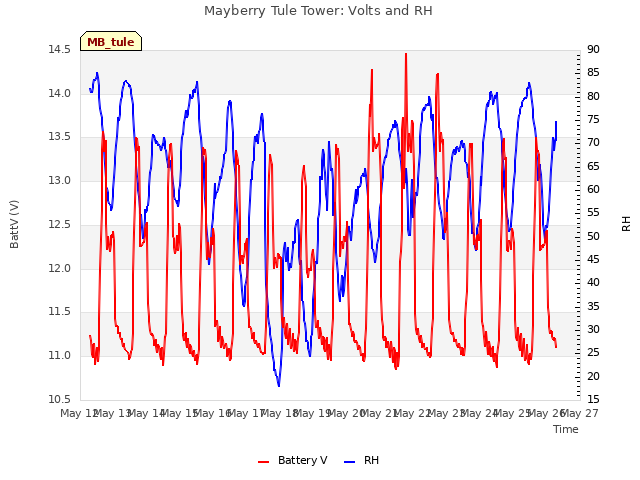The width and height of the screenshot is (640, 480).
Task: Click the 15 right axis tick
Action: 593,399
